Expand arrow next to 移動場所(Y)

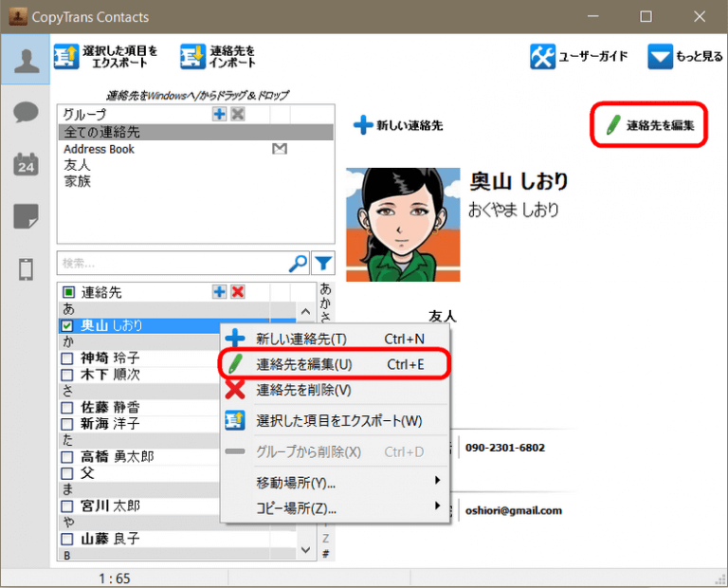(437, 480)
